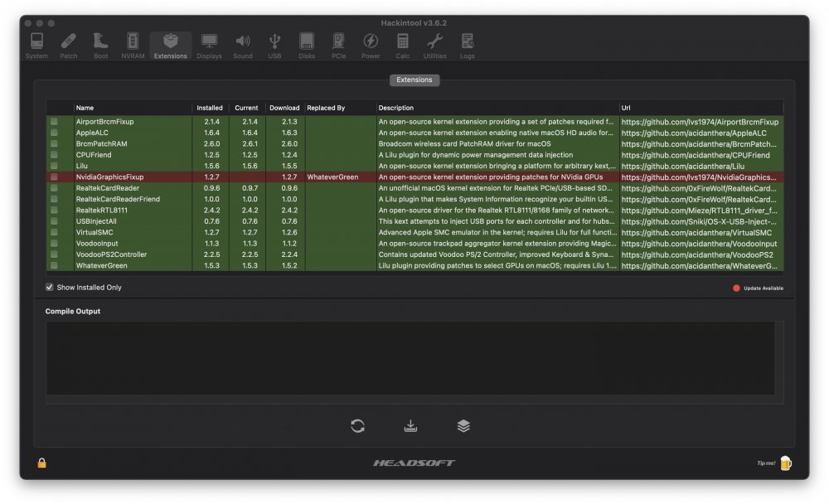The image size is (829, 504).
Task: Open the Calc toolbar section
Action: [x=402, y=46]
